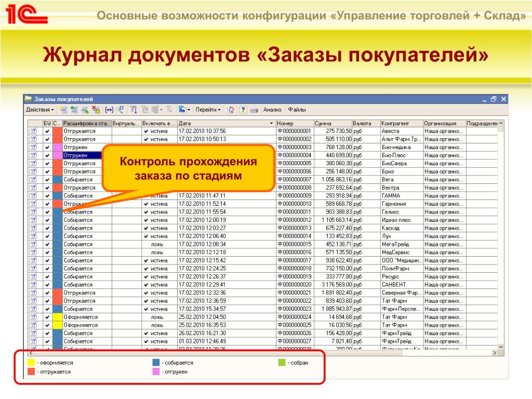Click the document icon in the ПолиФарм row
The image size is (532, 399).
tap(33, 269)
